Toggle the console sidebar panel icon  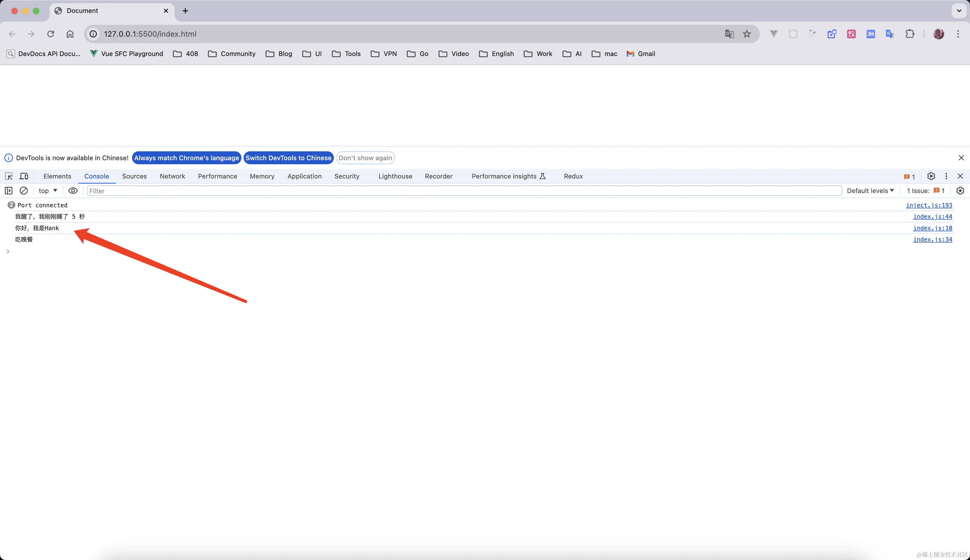8,191
